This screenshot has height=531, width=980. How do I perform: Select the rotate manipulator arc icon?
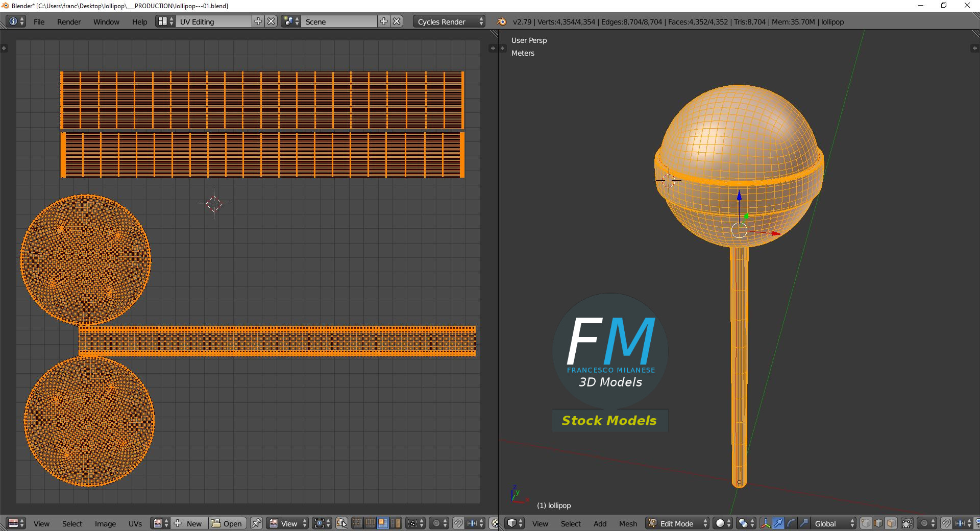pos(791,523)
